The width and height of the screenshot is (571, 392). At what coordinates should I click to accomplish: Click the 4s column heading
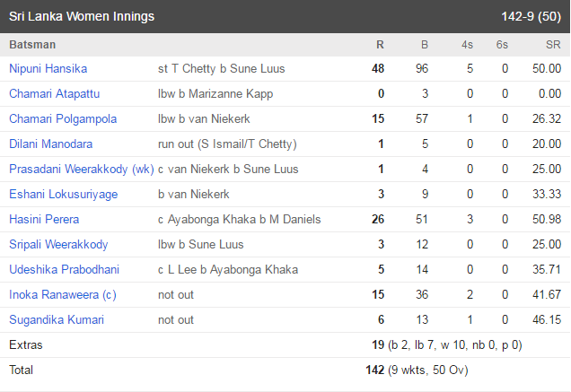(467, 45)
